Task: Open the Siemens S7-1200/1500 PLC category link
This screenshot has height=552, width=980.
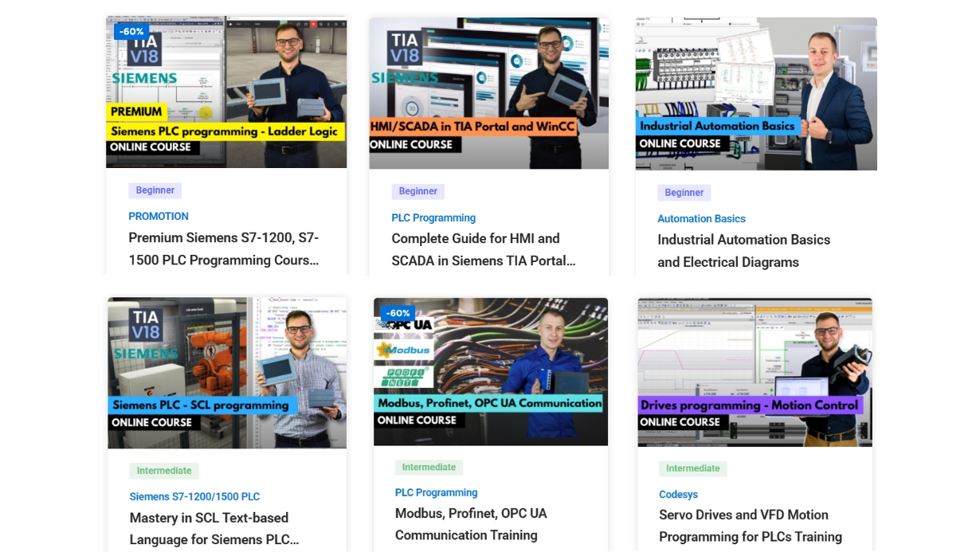Action: pyautogui.click(x=194, y=496)
